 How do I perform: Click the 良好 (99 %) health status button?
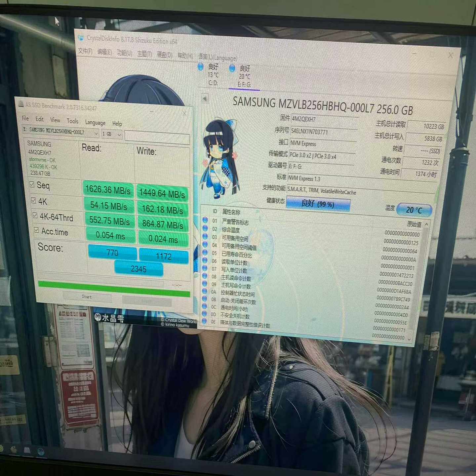pos(318,204)
